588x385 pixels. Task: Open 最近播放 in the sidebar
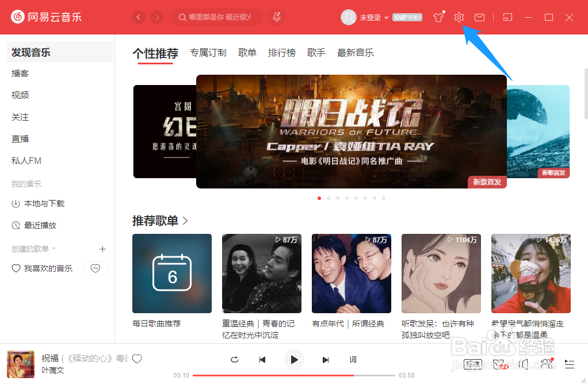click(34, 225)
